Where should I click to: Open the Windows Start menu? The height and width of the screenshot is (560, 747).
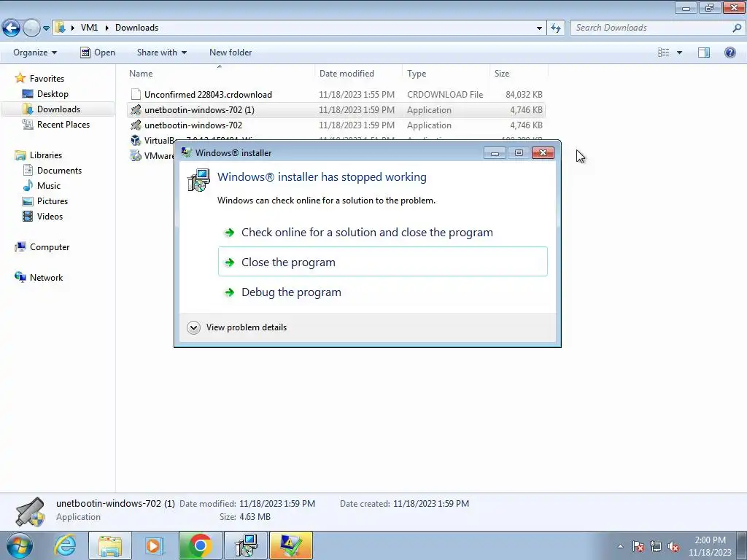19,545
